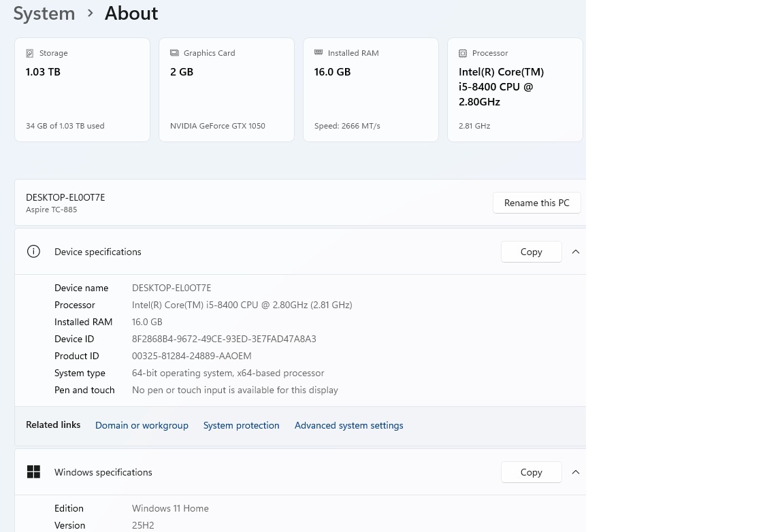
Task: Open the Installed RAM 16.0 GB card
Action: (371, 90)
